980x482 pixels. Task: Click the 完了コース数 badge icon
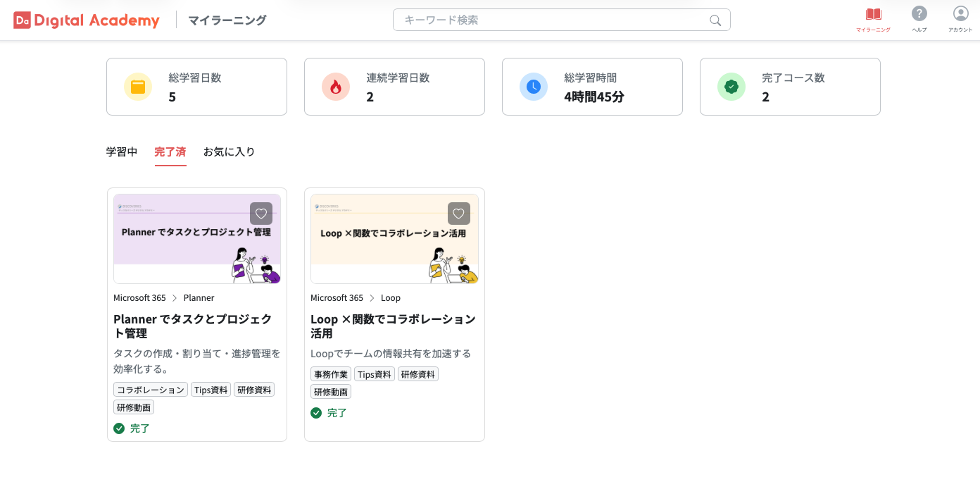[731, 87]
